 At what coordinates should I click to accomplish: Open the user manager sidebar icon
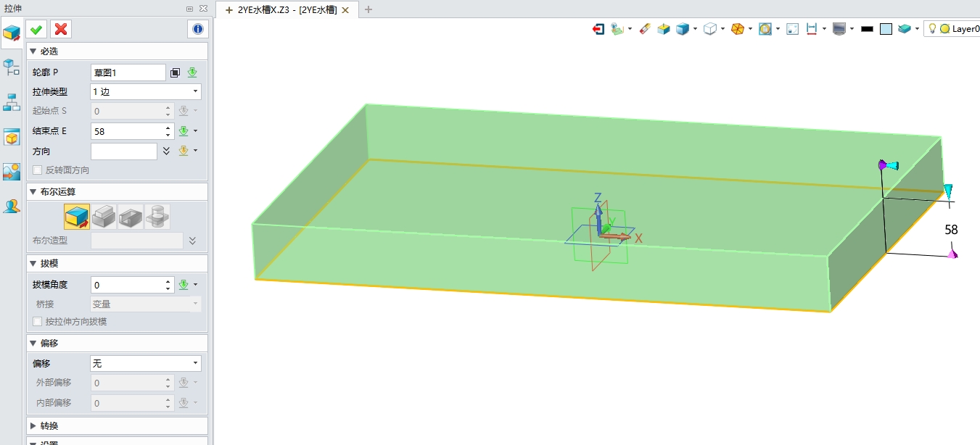click(12, 207)
